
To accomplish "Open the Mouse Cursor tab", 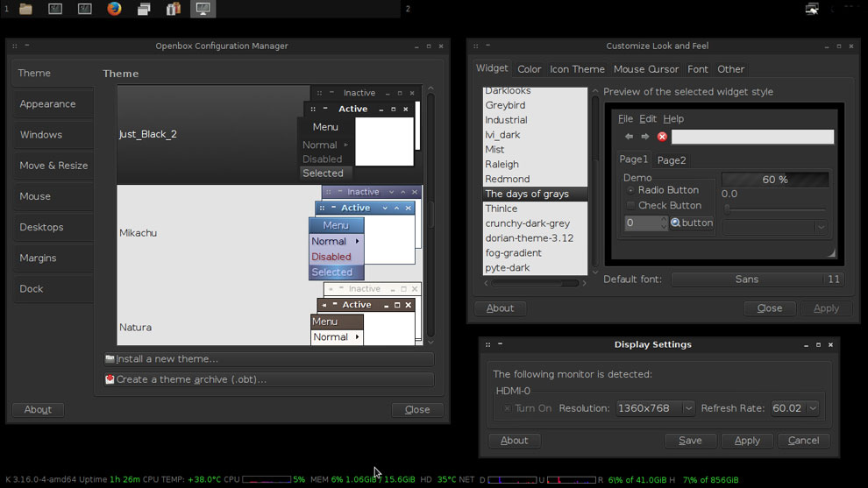I will [x=645, y=69].
